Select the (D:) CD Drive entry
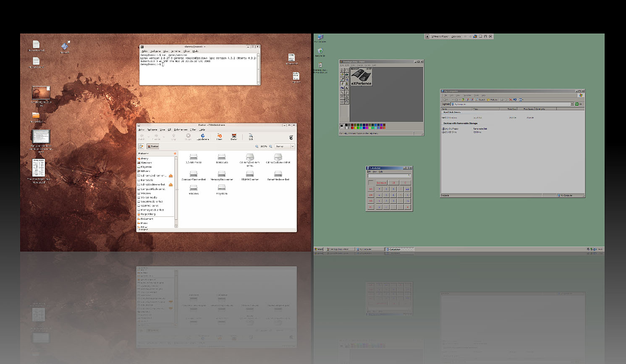 (x=449, y=132)
